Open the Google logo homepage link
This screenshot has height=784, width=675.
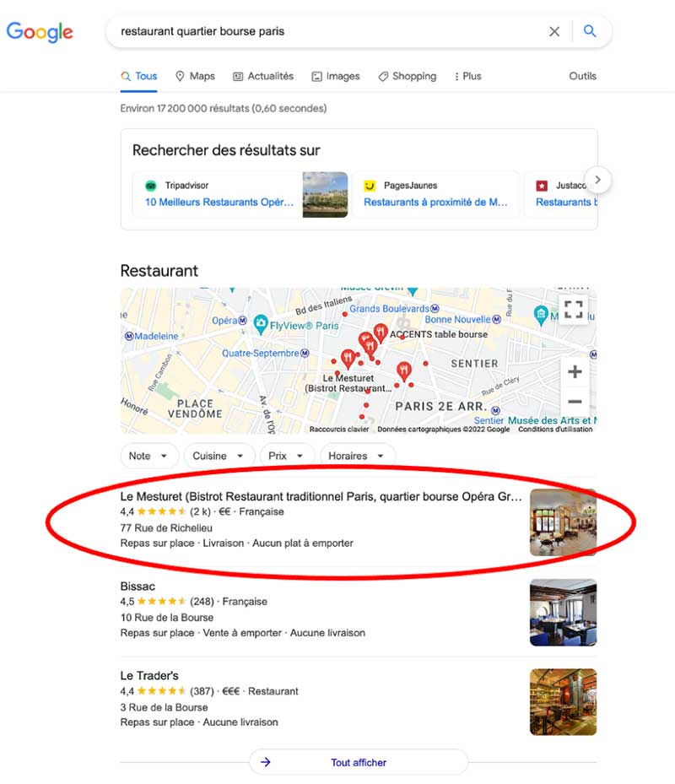click(x=40, y=32)
